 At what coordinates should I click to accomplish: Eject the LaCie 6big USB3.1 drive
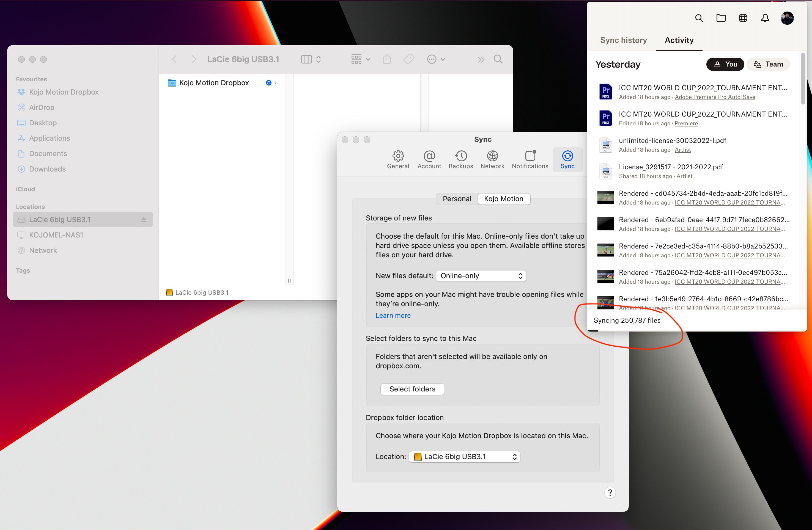coord(144,220)
